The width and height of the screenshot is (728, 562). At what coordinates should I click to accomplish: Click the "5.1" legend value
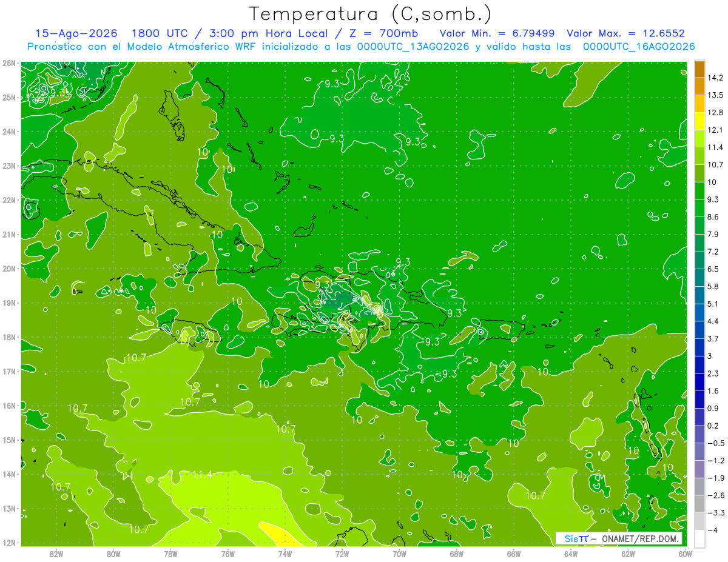713,304
